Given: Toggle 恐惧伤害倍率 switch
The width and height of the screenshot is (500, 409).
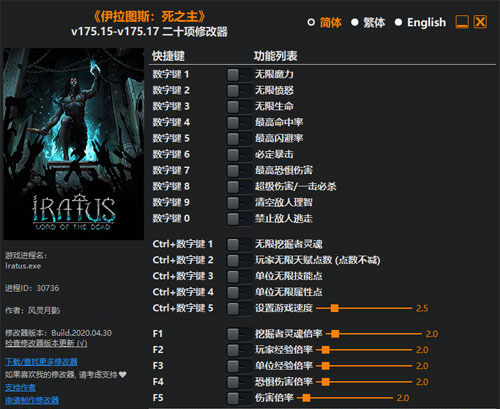Looking at the screenshot, I should point(239,382).
